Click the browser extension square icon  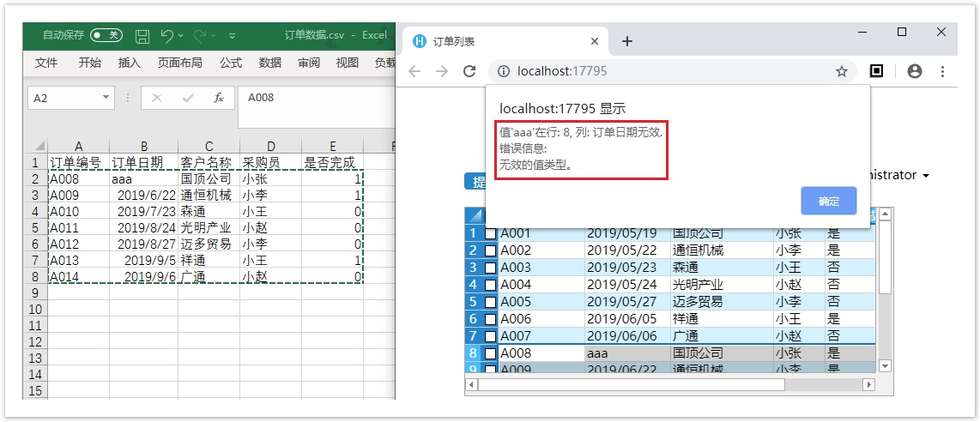[x=876, y=71]
